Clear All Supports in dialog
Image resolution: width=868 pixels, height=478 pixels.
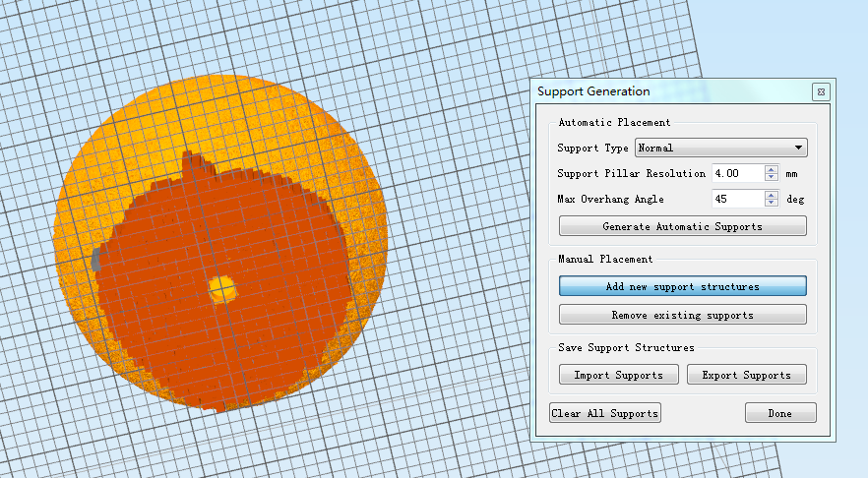(605, 413)
